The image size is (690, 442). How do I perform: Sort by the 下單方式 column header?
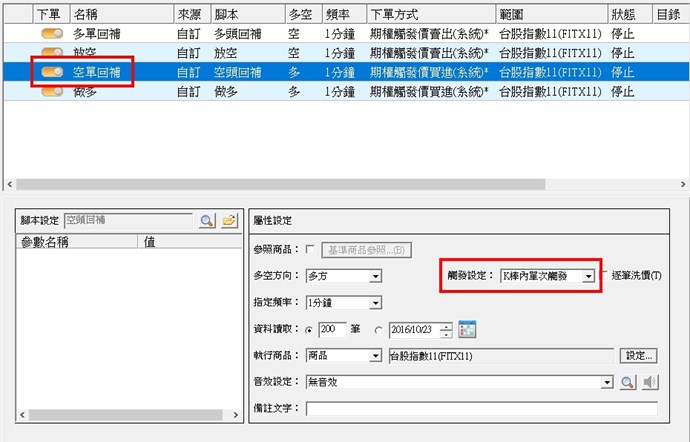(431, 15)
